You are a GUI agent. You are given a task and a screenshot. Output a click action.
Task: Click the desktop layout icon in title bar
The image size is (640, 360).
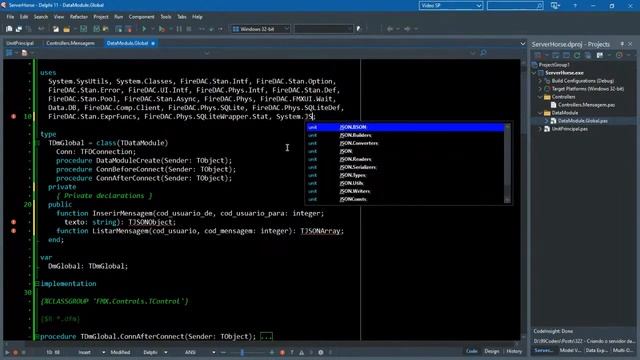(x=555, y=6)
